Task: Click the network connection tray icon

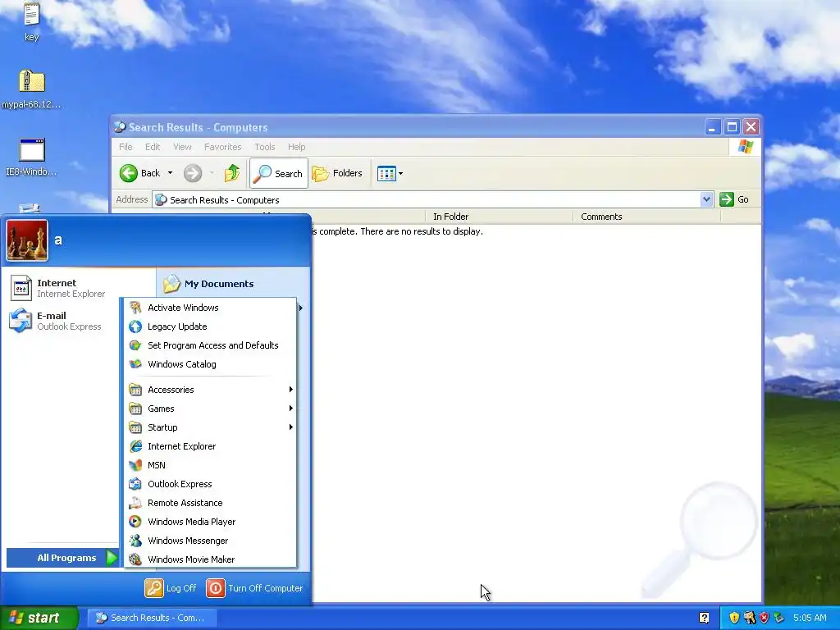Action: pyautogui.click(x=779, y=618)
